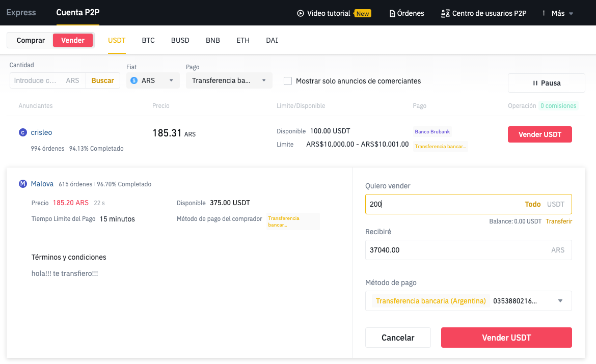Image resolution: width=596 pixels, height=364 pixels.
Task: Open the Fiat ARS dropdown
Action: [x=153, y=80]
